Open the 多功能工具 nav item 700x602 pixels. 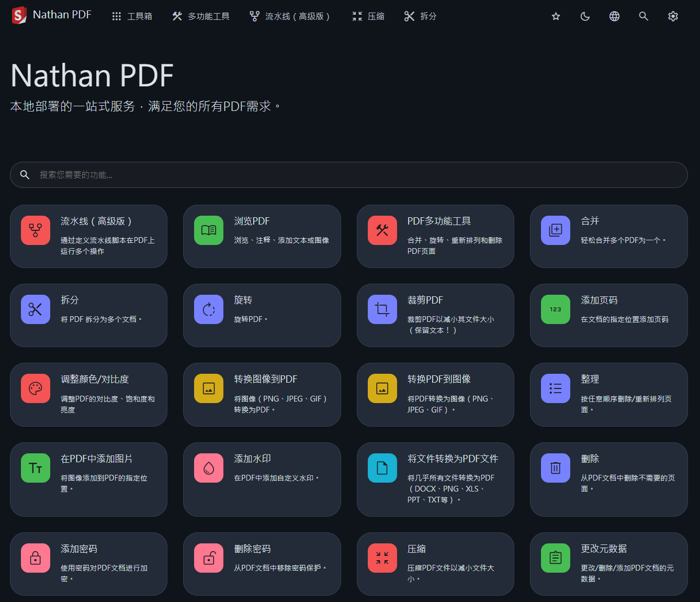tap(201, 16)
